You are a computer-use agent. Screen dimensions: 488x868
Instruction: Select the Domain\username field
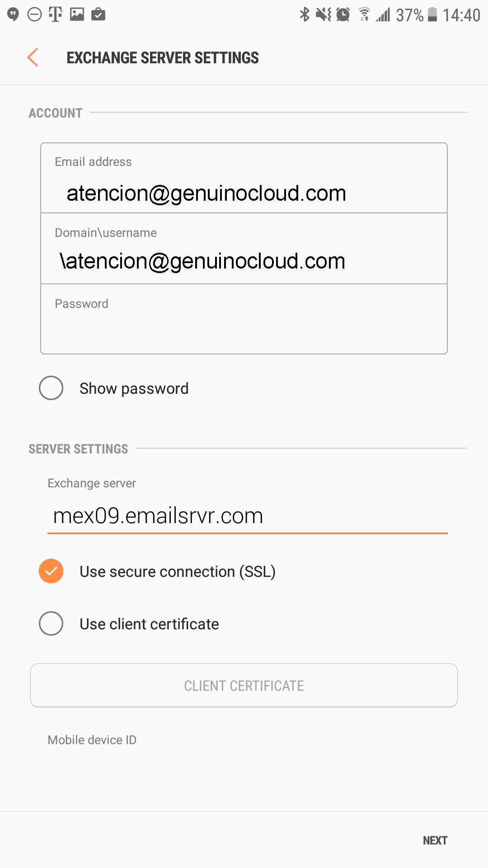244,249
